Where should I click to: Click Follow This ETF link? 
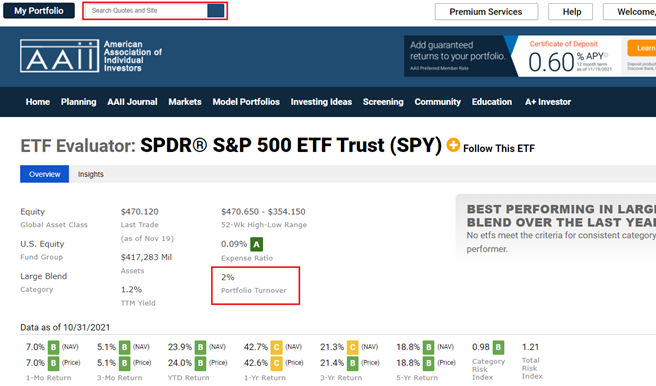tap(499, 148)
